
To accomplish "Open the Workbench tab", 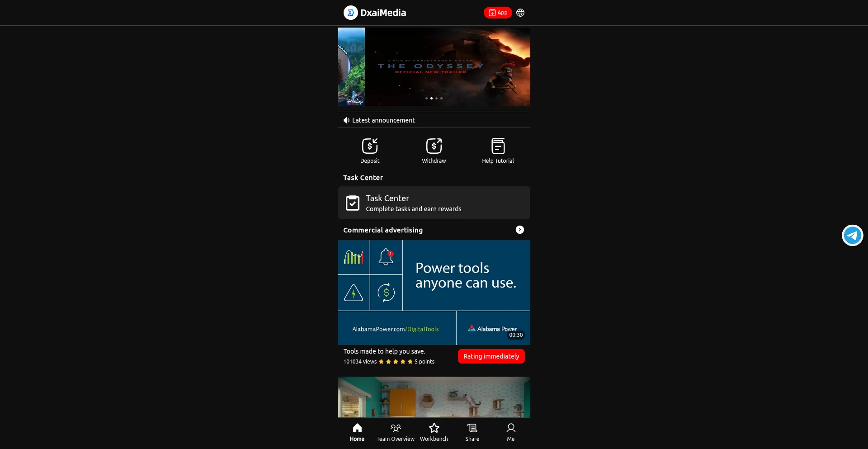I will [x=434, y=432].
